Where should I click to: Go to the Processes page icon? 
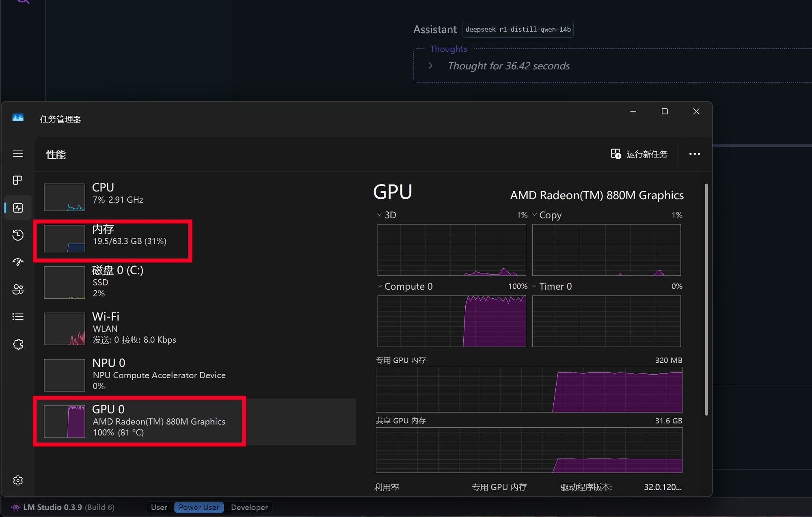18,180
